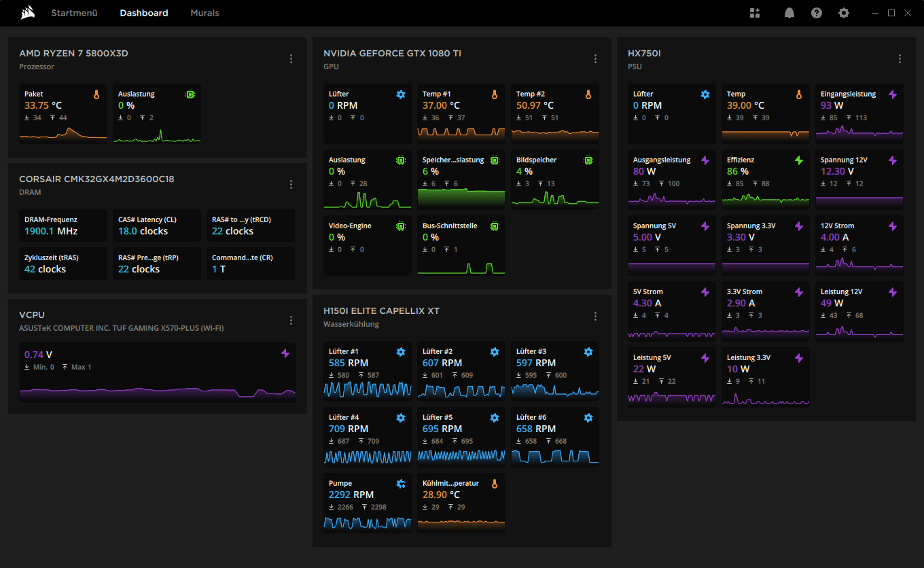Screen dimensions: 924x568
Task: Click the chip icon on GPU Auslastung tile
Action: (401, 160)
